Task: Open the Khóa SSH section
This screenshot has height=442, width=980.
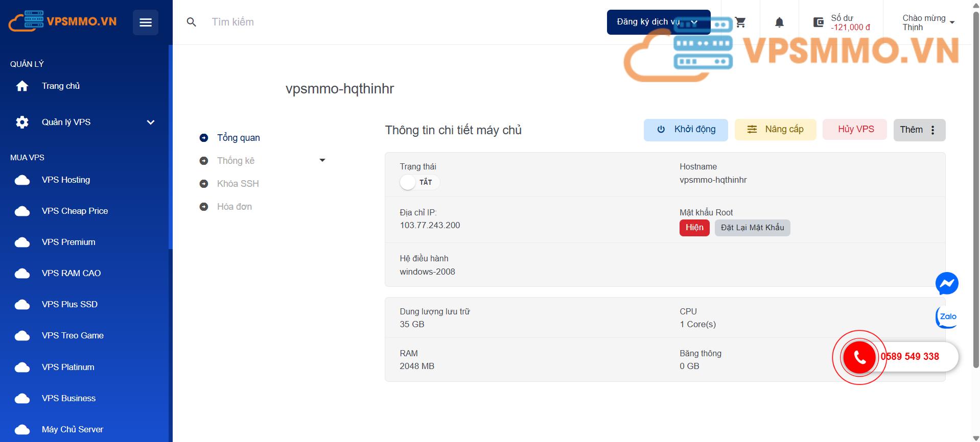Action: point(238,184)
